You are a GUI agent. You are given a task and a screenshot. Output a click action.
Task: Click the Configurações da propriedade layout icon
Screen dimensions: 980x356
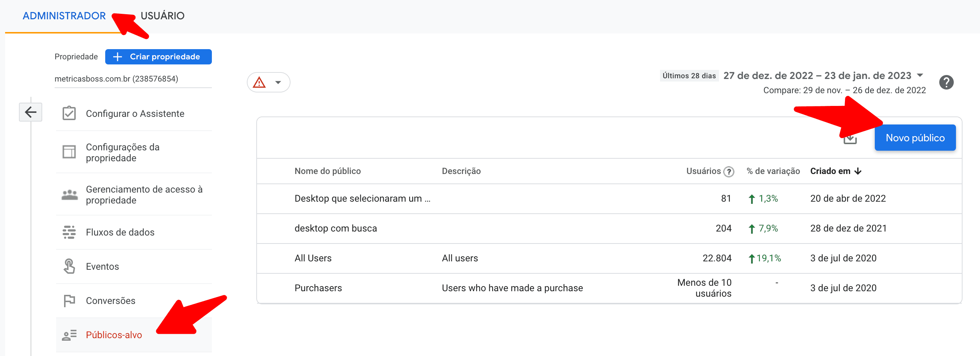[x=69, y=152]
